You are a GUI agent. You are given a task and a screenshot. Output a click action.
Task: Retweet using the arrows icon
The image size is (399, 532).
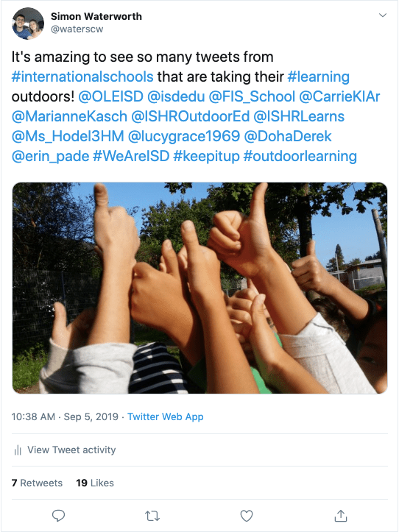(152, 516)
